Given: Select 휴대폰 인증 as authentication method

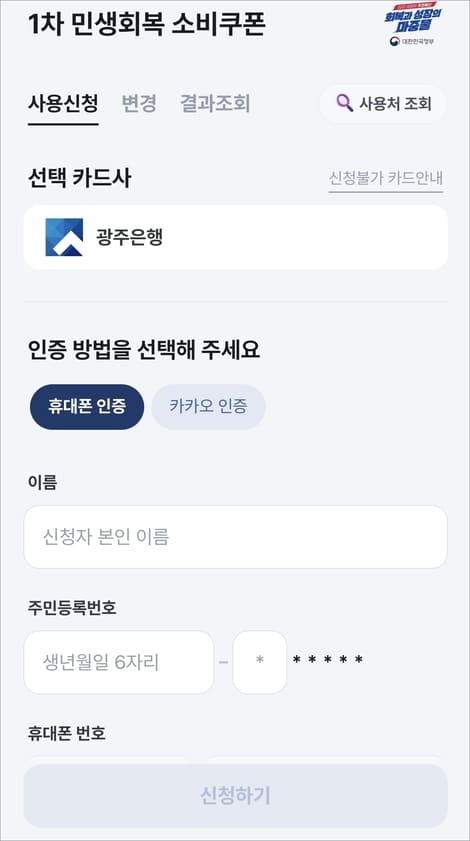Looking at the screenshot, I should pyautogui.click(x=86, y=407).
